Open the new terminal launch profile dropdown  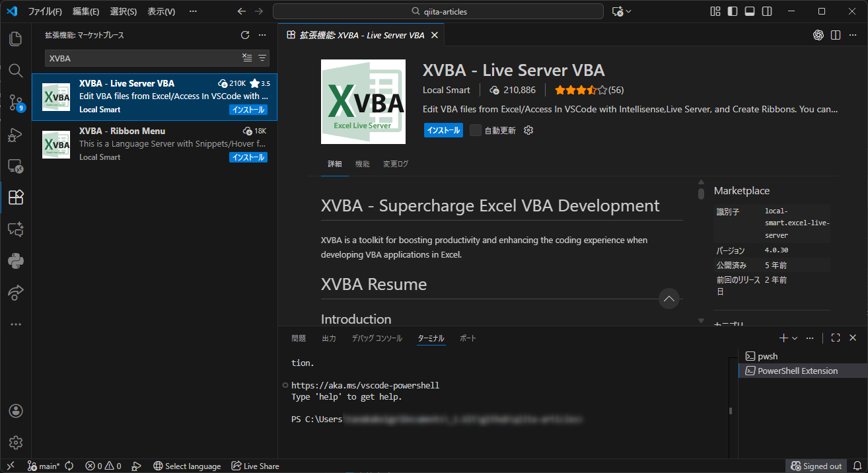pyautogui.click(x=795, y=338)
